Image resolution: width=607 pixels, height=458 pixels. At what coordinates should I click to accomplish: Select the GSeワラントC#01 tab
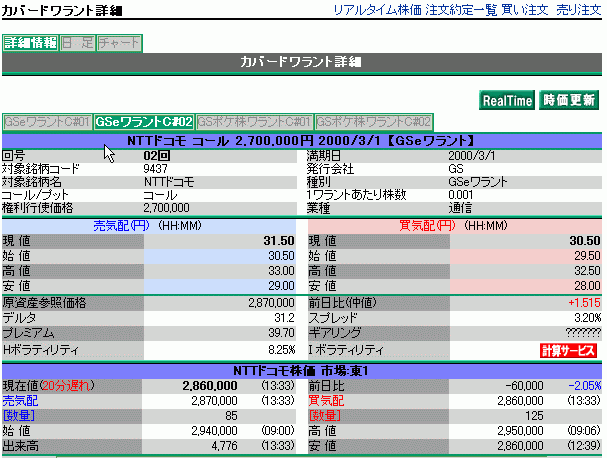coord(47,121)
